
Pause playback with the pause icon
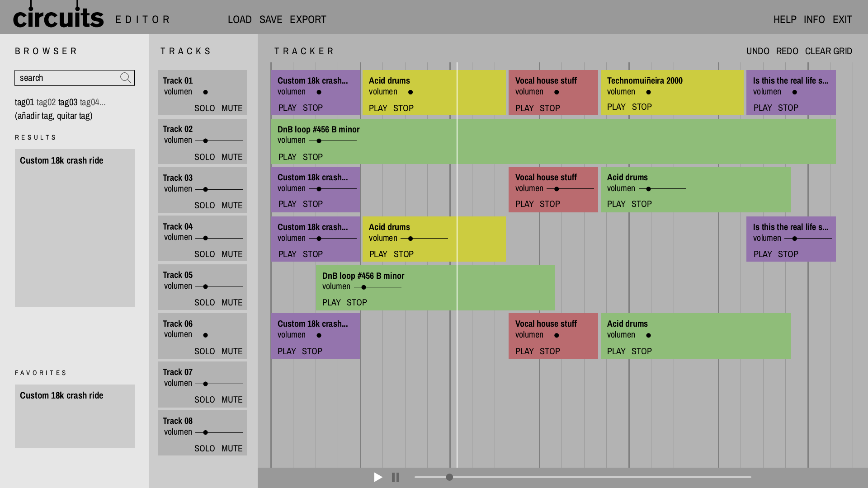[x=396, y=477]
